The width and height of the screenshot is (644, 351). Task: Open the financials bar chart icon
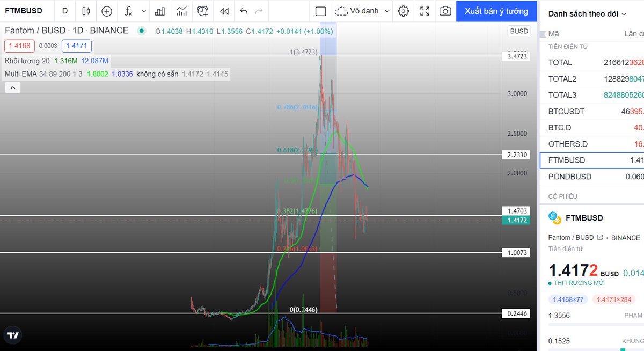point(160,11)
